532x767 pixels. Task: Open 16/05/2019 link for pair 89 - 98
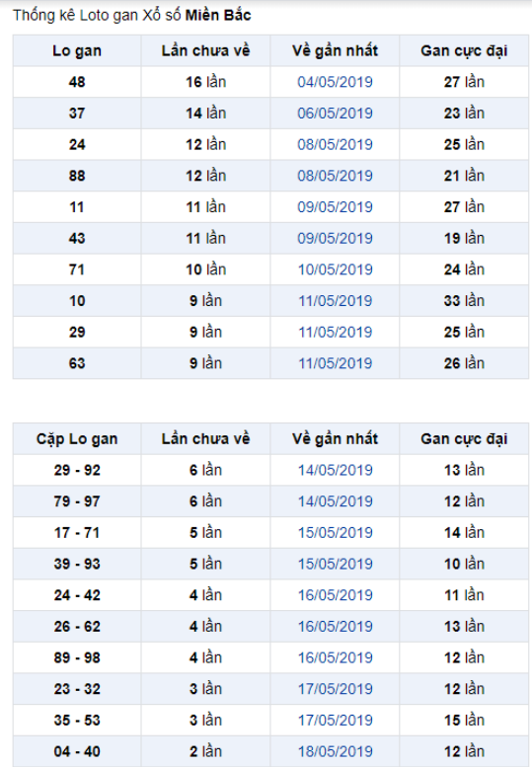tap(335, 657)
